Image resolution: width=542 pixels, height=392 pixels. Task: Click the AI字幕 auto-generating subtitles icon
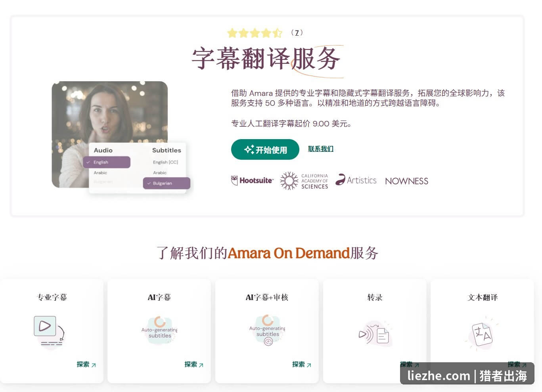click(x=159, y=331)
